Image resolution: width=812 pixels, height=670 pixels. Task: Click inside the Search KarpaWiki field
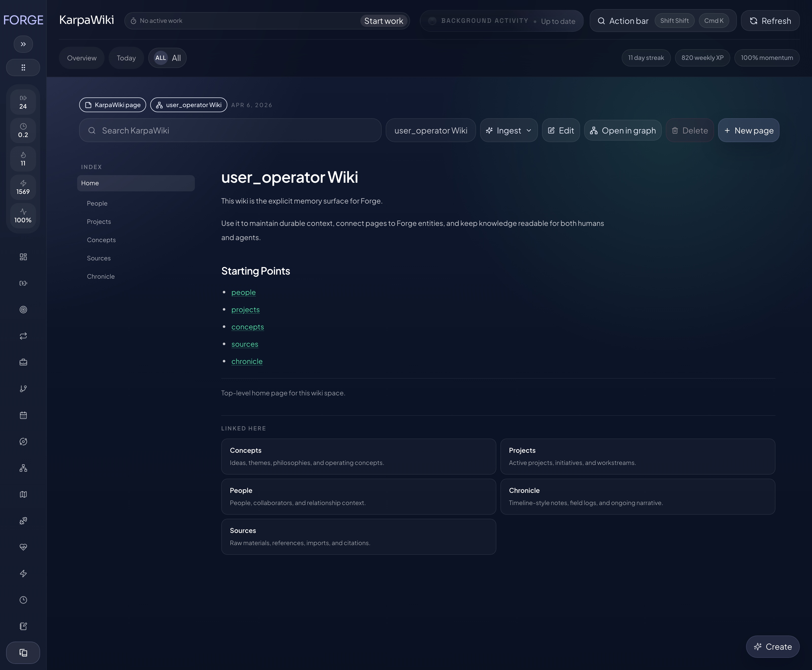pyautogui.click(x=230, y=130)
